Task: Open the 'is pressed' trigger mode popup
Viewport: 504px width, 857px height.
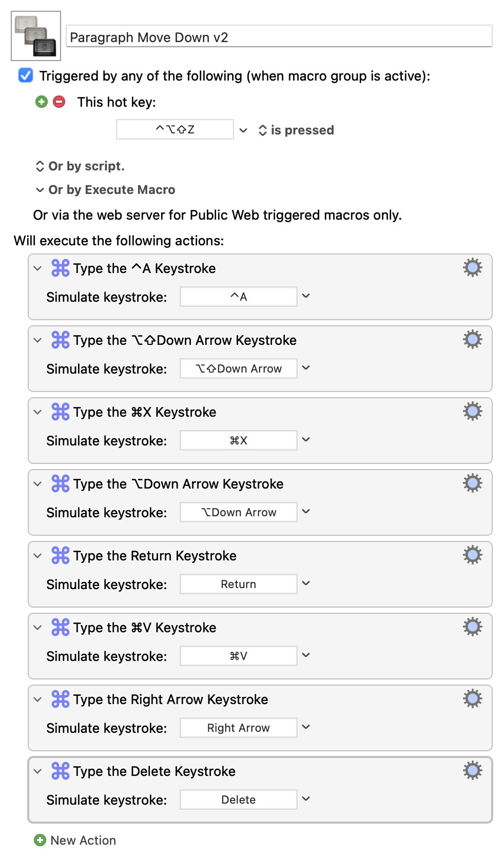Action: [x=296, y=130]
